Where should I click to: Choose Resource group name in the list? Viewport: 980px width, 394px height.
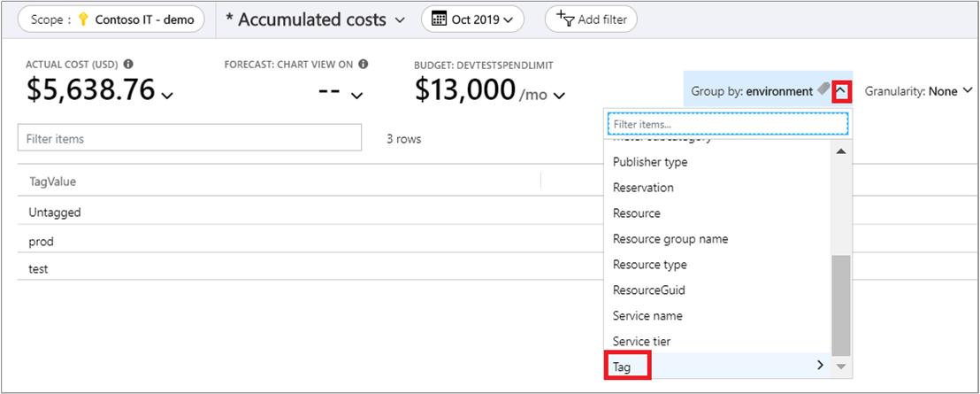pos(670,239)
